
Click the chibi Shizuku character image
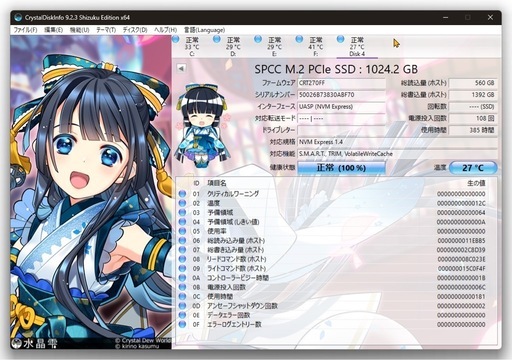point(202,126)
